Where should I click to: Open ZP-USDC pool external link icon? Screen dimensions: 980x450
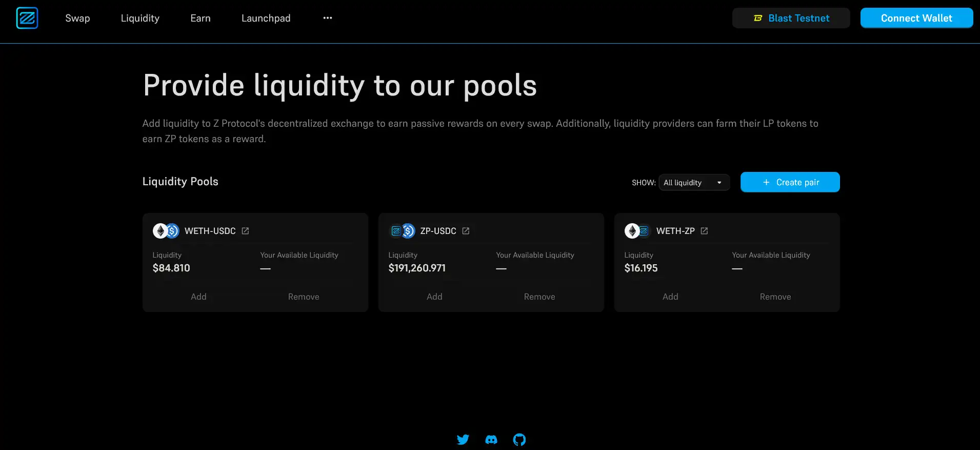tap(466, 231)
